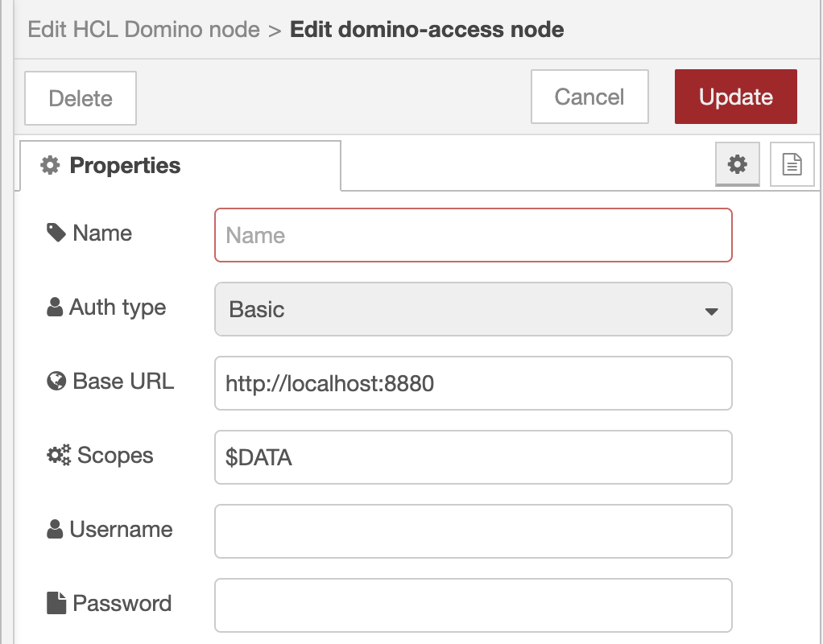Expand the Auth type dropdown showing Basic
This screenshot has width=823, height=644.
point(473,309)
